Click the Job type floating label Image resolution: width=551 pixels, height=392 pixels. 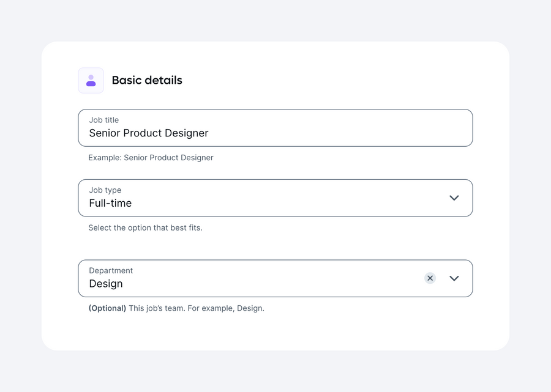(x=104, y=190)
